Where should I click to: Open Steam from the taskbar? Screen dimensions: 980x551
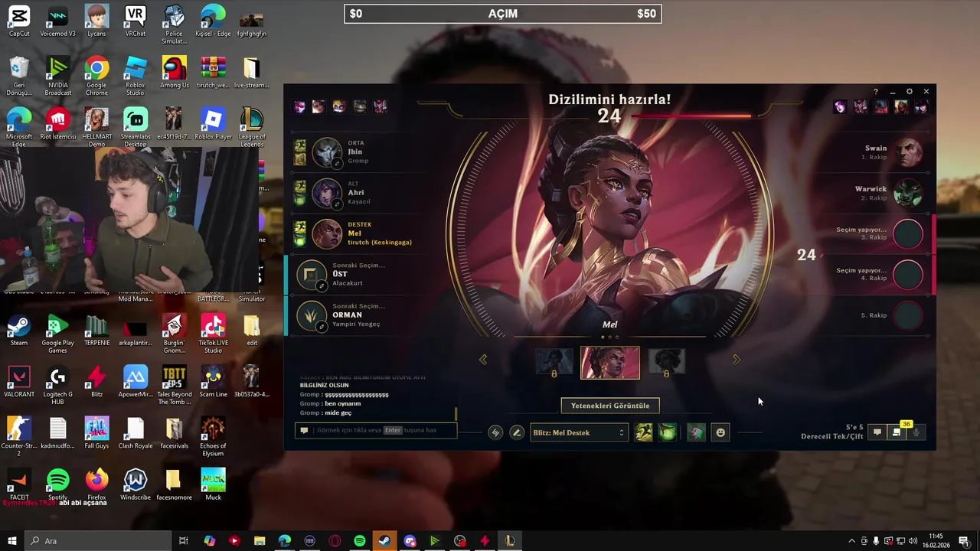click(384, 541)
